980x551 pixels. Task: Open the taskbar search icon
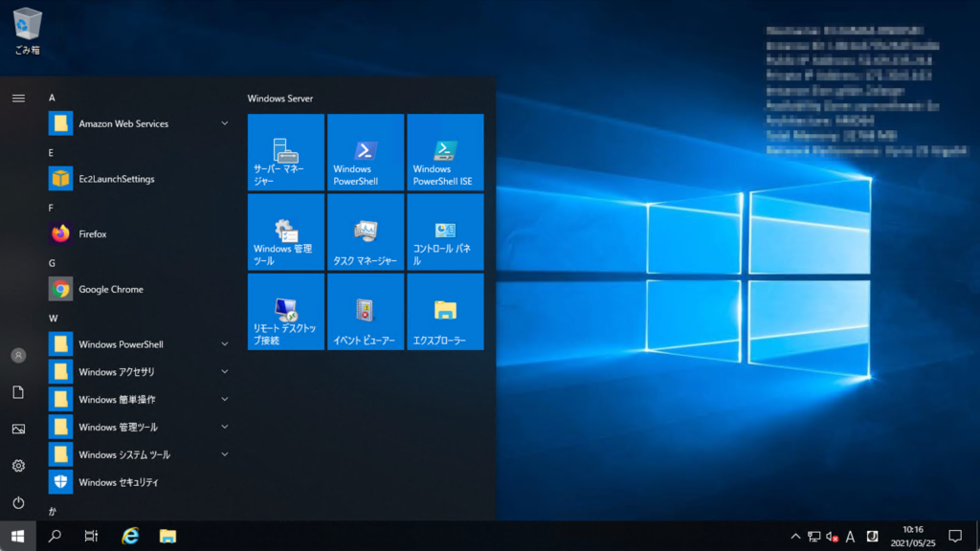(55, 536)
